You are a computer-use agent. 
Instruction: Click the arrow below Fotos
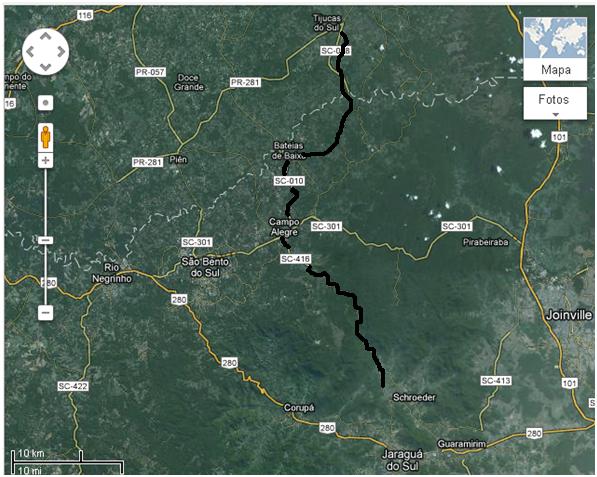[x=555, y=115]
